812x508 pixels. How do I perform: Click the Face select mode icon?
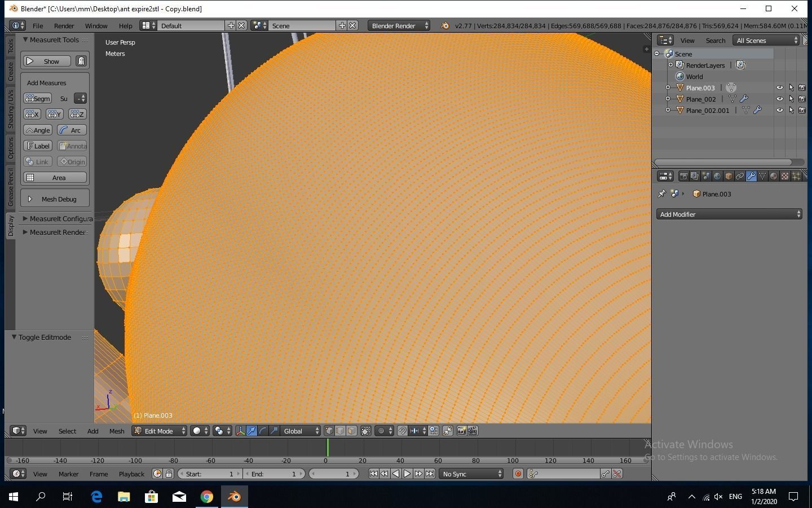click(352, 431)
